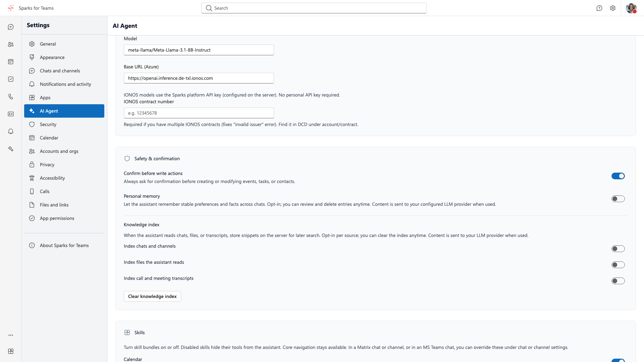This screenshot has height=362, width=644.
Task: Open the Chat icon in left rail
Action: pos(11,27)
